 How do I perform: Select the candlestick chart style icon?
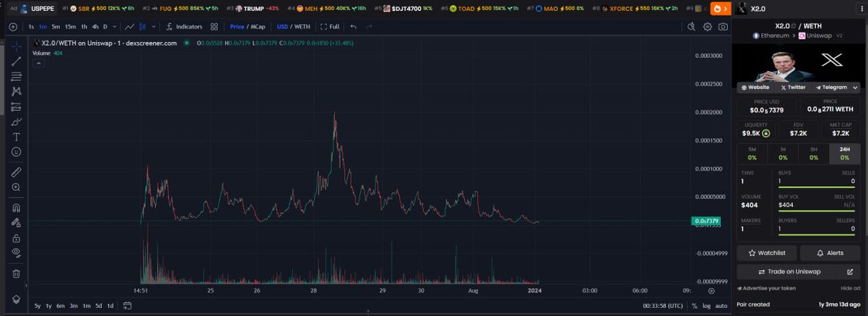point(143,27)
